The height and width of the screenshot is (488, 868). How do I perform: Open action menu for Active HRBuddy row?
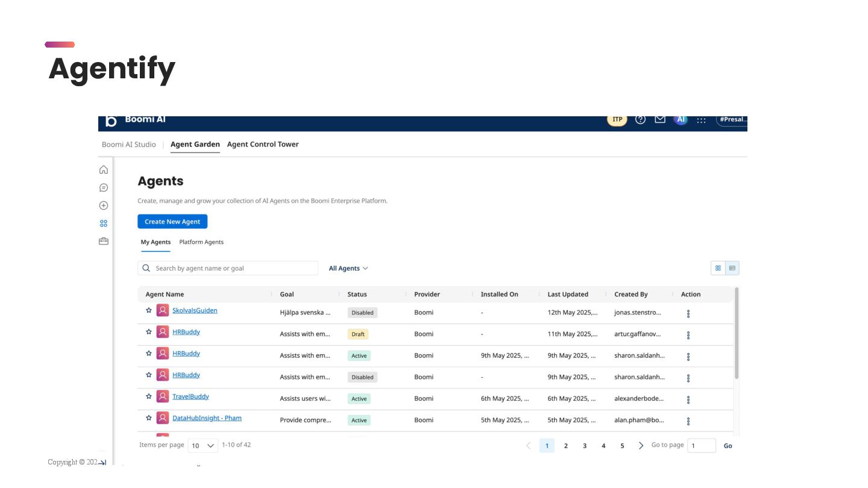[688, 357]
